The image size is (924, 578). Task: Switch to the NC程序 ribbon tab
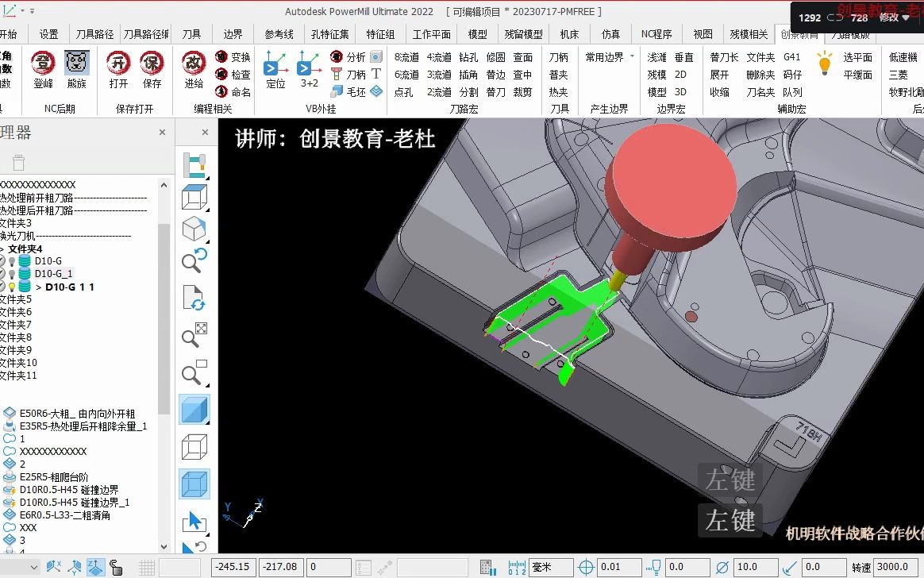point(656,34)
